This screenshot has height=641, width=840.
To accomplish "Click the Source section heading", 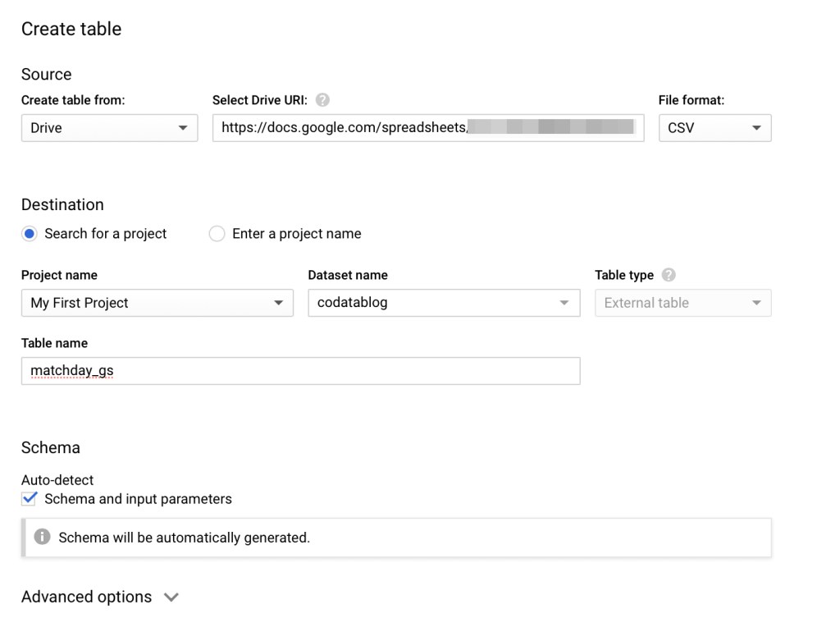I will tap(46, 75).
